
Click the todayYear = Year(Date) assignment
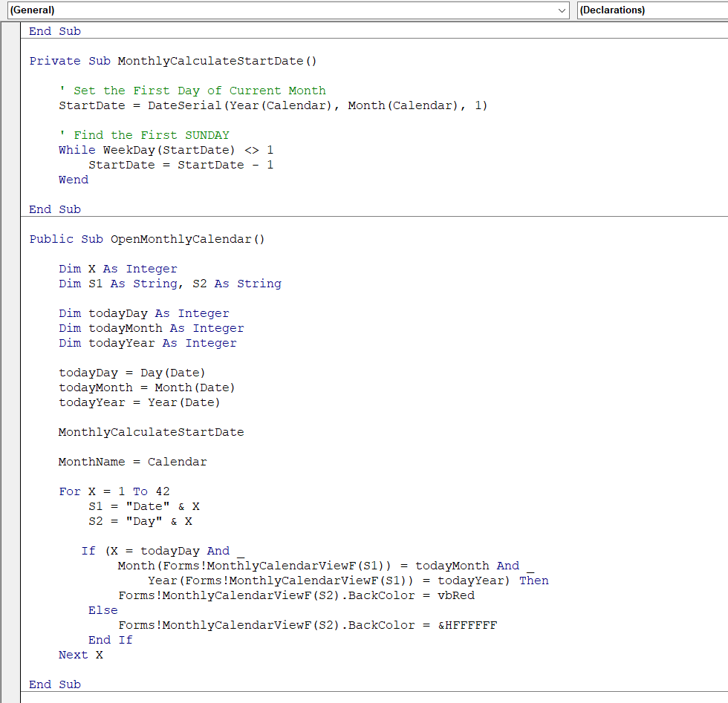click(x=139, y=402)
